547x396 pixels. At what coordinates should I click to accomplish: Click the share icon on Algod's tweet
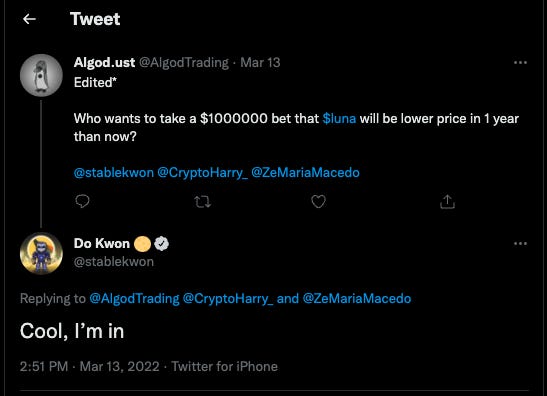447,201
